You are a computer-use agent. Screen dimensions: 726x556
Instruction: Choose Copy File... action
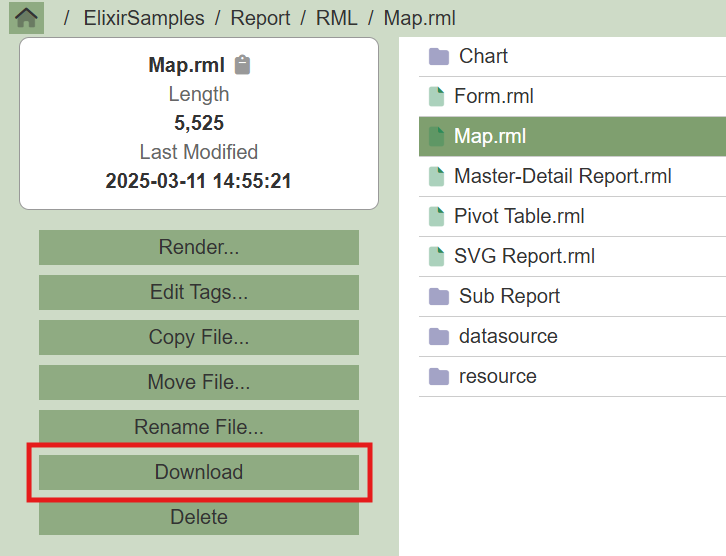coord(199,337)
